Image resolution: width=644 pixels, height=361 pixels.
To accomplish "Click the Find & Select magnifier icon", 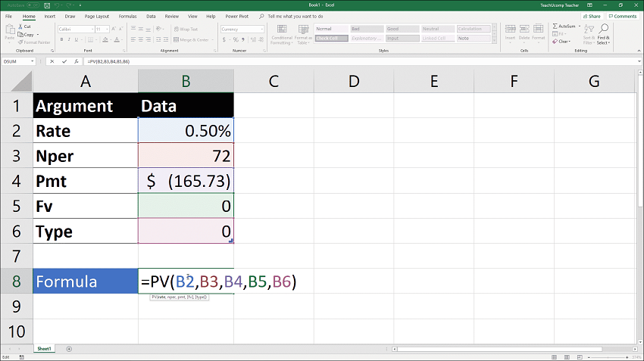I will click(x=603, y=28).
